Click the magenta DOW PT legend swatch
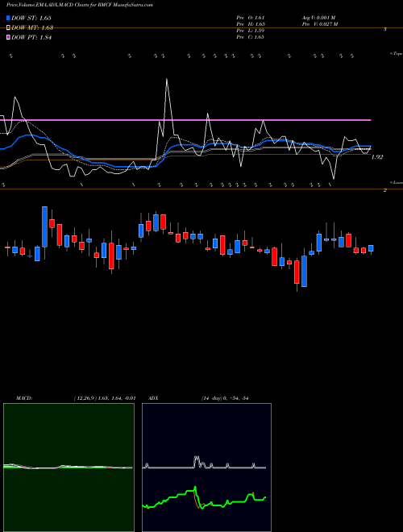 click(x=9, y=37)
